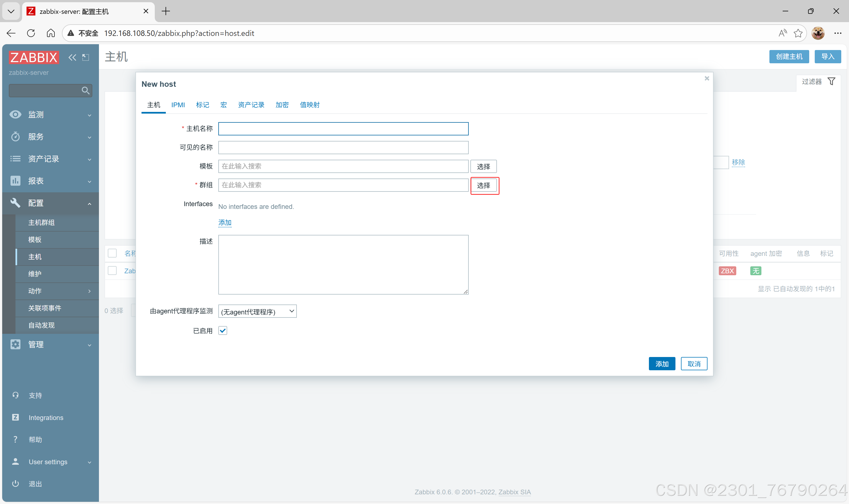Close the New host dialog with X
This screenshot has width=849, height=504.
(707, 78)
